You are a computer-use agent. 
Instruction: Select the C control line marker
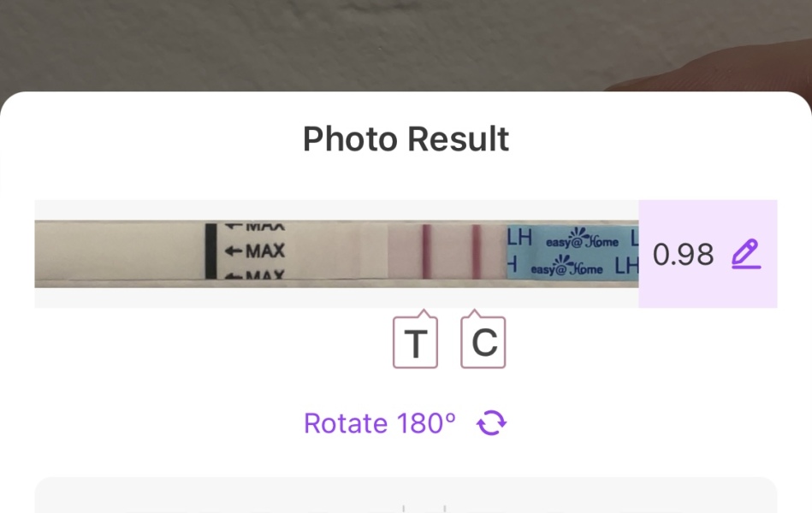click(483, 343)
